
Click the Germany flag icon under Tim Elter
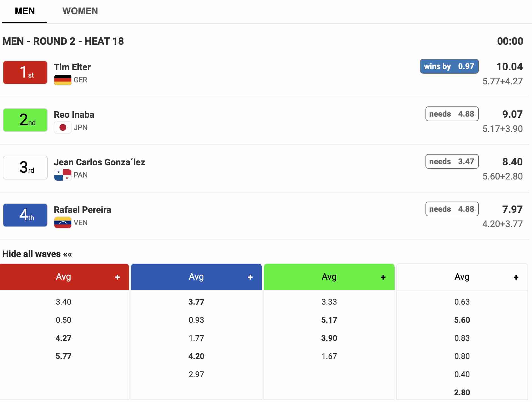tap(63, 80)
